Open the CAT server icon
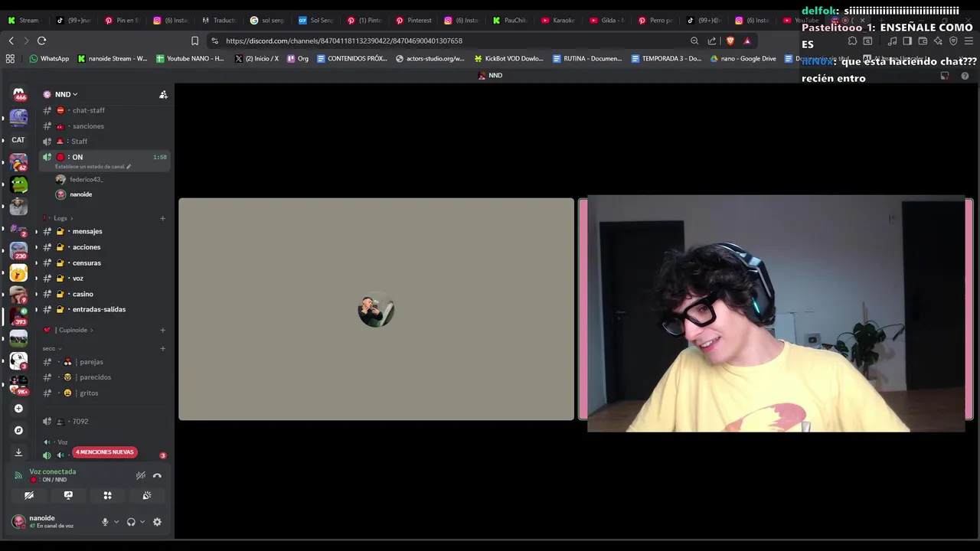 click(18, 140)
